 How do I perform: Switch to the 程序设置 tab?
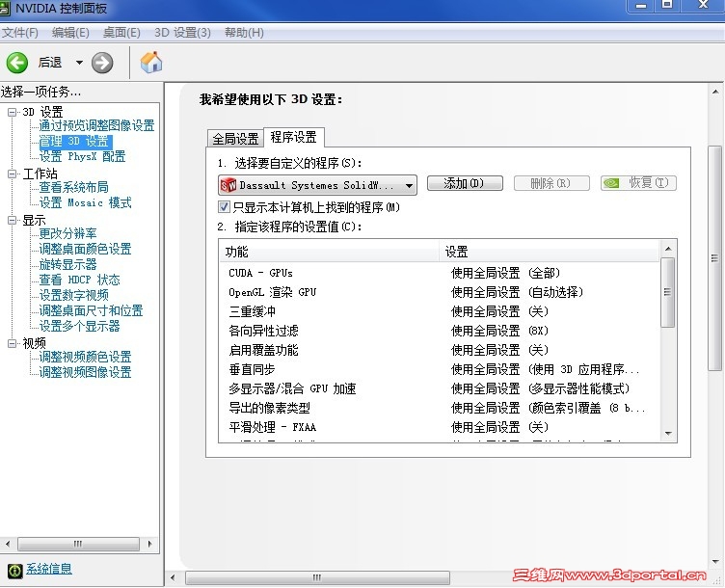pos(294,137)
